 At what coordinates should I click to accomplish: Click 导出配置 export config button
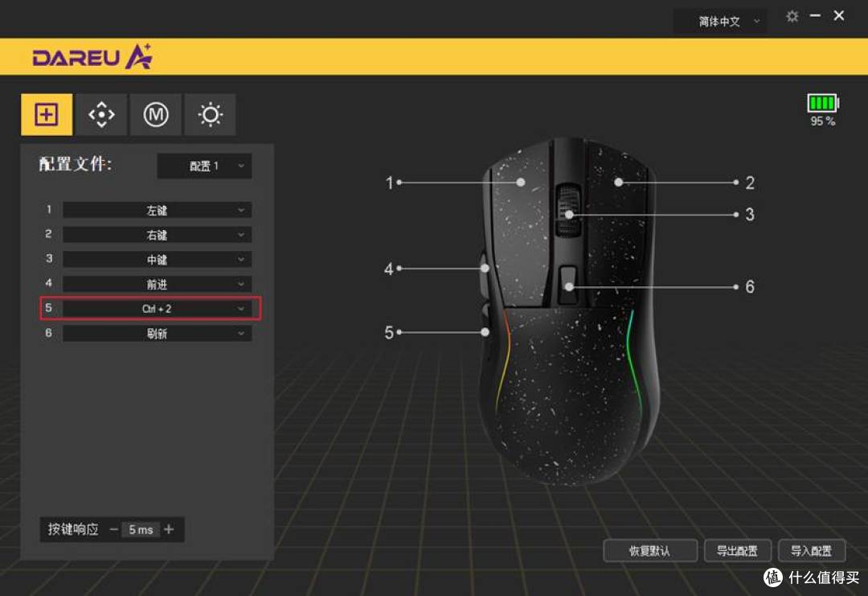click(737, 551)
